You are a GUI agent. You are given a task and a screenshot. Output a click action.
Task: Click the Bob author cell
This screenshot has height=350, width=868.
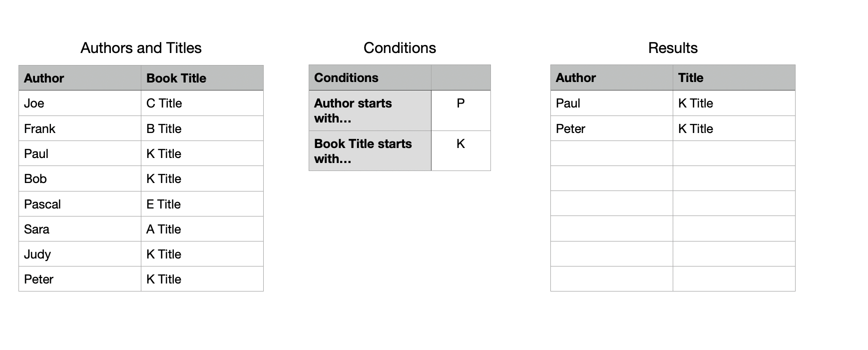tap(80, 178)
